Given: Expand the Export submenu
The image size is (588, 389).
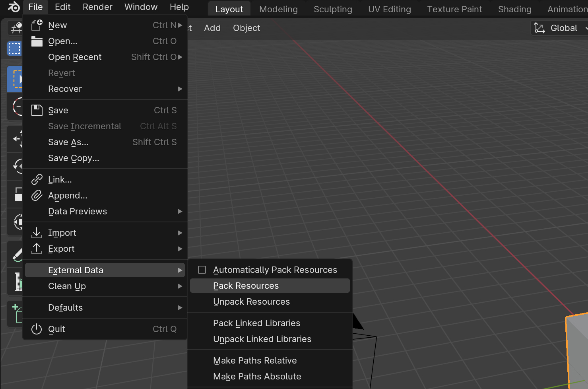Looking at the screenshot, I should pyautogui.click(x=180, y=249).
